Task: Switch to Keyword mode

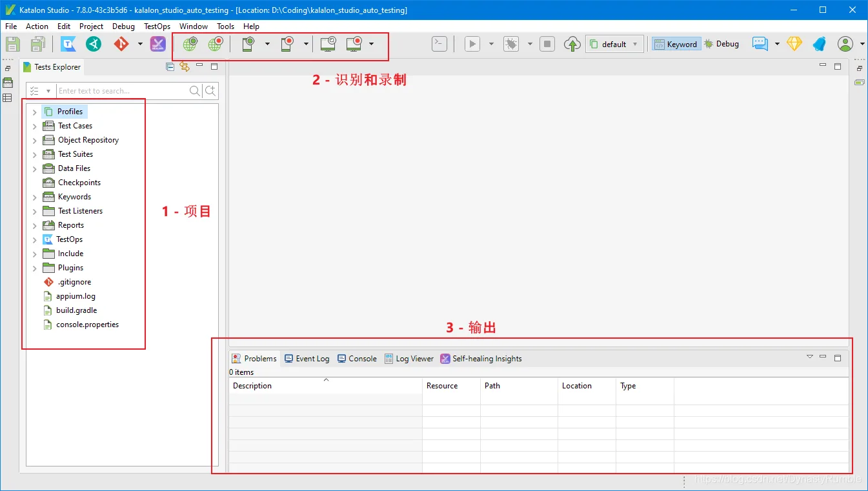Action: (x=676, y=44)
